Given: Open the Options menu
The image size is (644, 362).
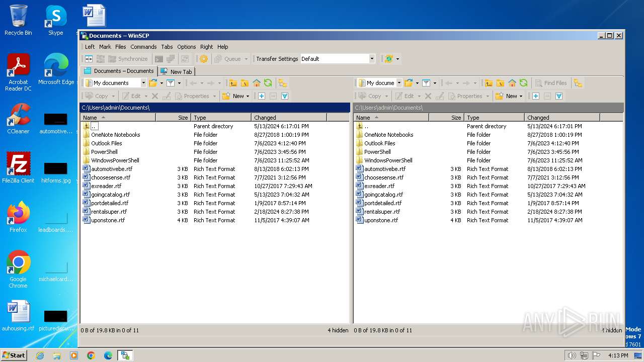Looking at the screenshot, I should 187,47.
